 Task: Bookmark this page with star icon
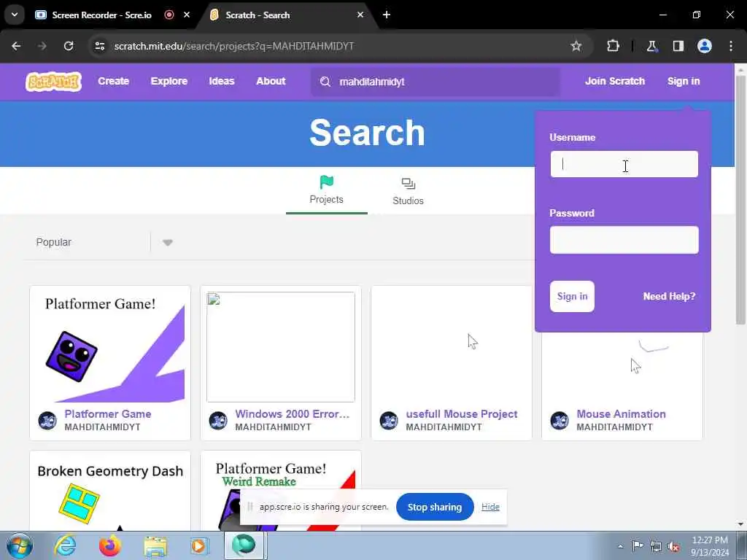[x=576, y=46]
